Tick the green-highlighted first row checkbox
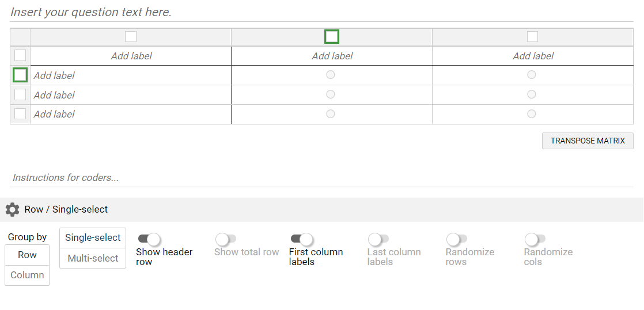 20,75
